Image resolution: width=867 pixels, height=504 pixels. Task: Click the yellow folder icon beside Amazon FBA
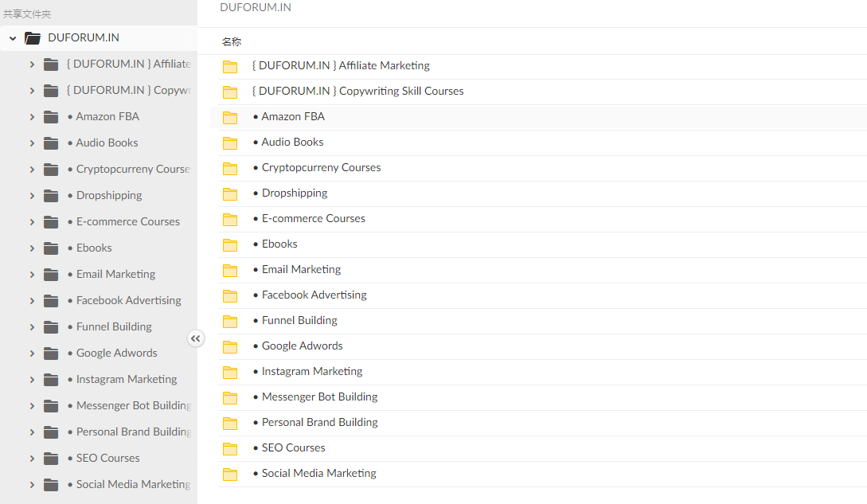point(230,117)
